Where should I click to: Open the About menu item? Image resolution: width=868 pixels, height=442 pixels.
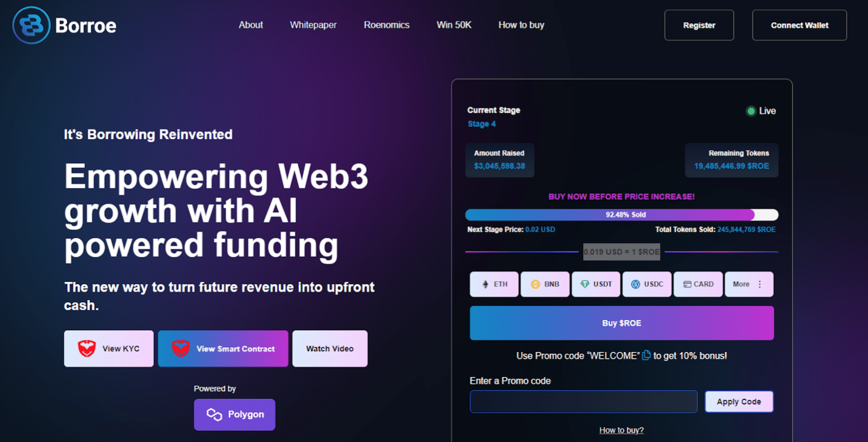point(251,25)
